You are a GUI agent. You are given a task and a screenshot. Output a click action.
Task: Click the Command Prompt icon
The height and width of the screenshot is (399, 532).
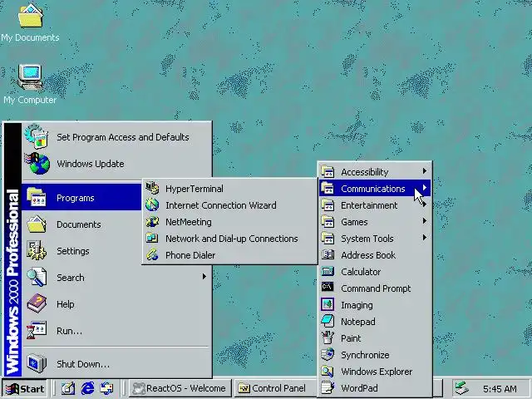[x=328, y=288]
